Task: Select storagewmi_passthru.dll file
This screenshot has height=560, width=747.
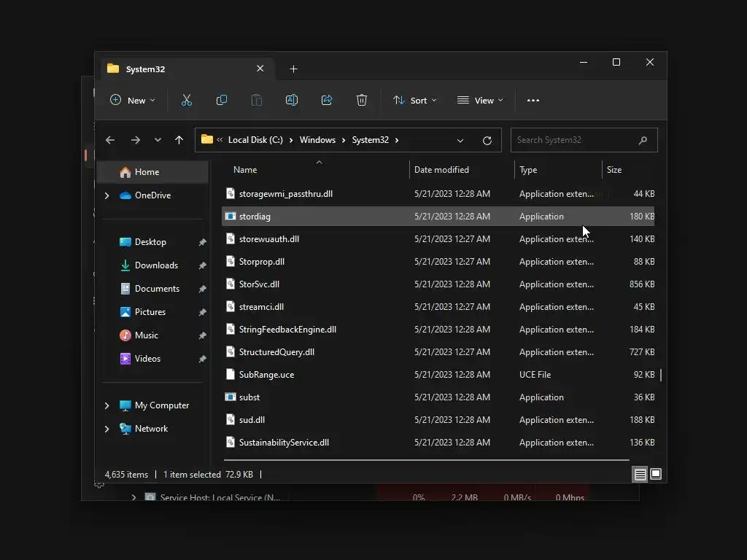Action: tap(438, 194)
